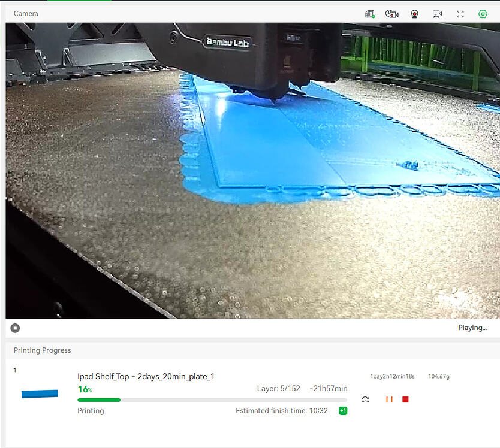Click the red webcam record icon
This screenshot has height=448, width=500.
click(414, 14)
